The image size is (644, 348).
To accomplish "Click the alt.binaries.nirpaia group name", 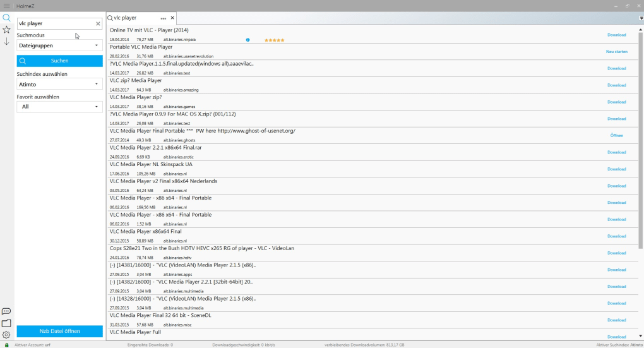I will [179, 40].
